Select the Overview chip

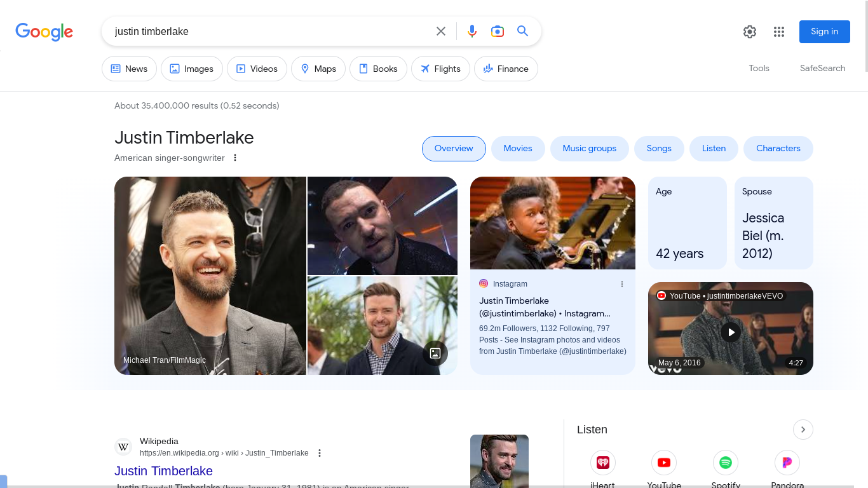454,149
